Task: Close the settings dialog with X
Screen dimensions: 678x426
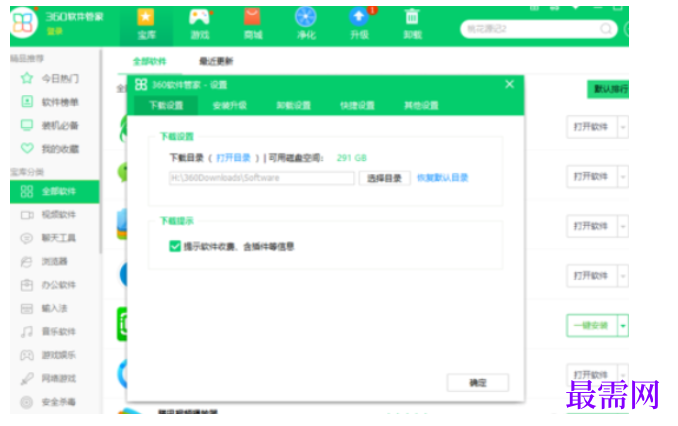Action: [509, 84]
